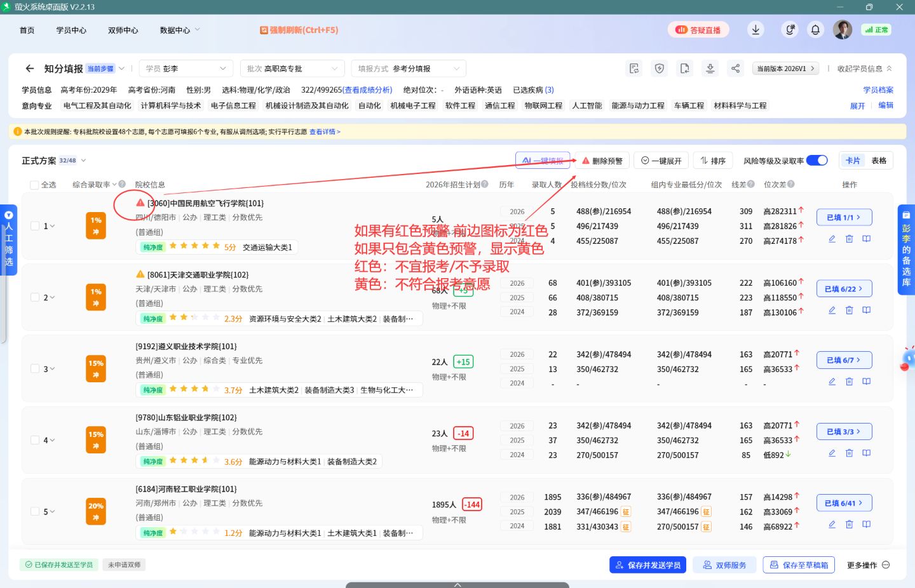The width and height of the screenshot is (915, 588).
Task: Click the back arrow beside 知分填报
Action: click(29, 69)
